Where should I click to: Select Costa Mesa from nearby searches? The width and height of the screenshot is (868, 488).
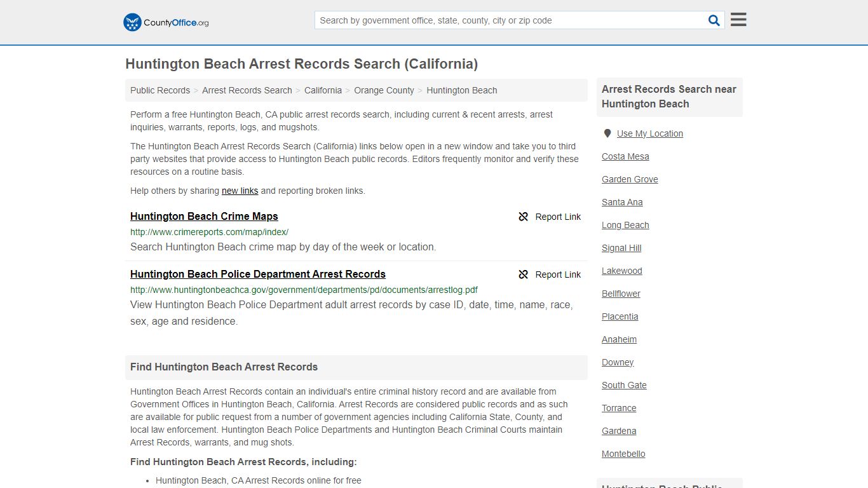[625, 156]
